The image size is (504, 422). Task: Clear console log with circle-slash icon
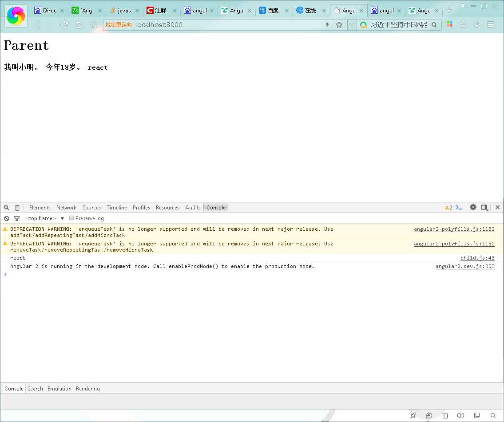(6, 218)
